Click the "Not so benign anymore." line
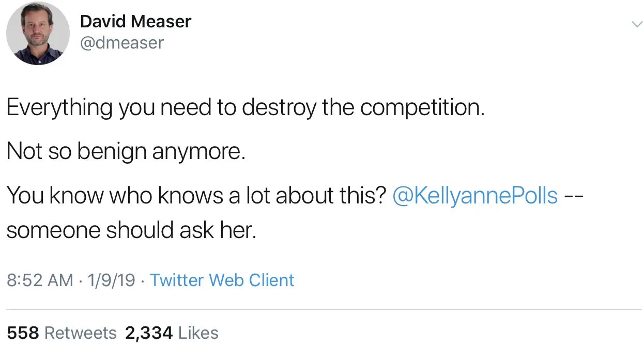The width and height of the screenshot is (644, 347). pyautogui.click(x=126, y=151)
